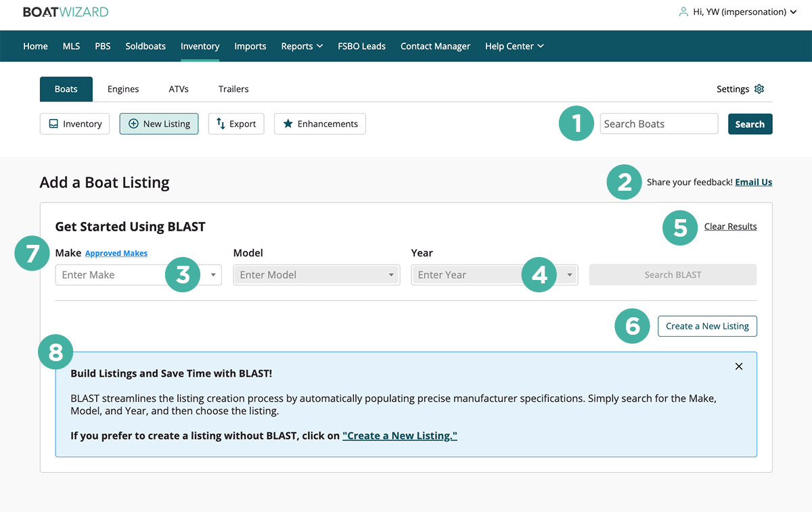Viewport: 812px width, 512px height.
Task: Click the Settings label
Action: click(x=733, y=89)
